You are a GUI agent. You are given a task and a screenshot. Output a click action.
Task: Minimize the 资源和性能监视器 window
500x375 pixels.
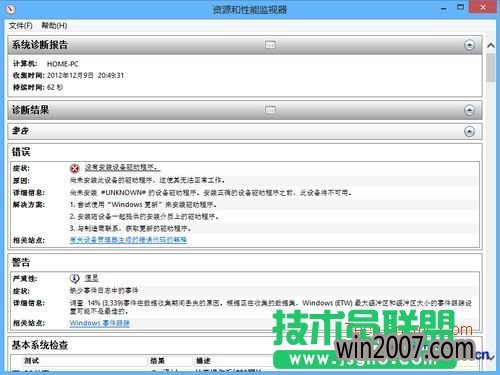point(443,8)
